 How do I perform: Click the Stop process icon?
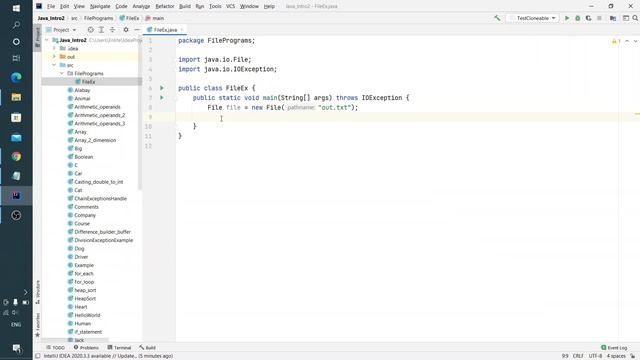coord(599,18)
